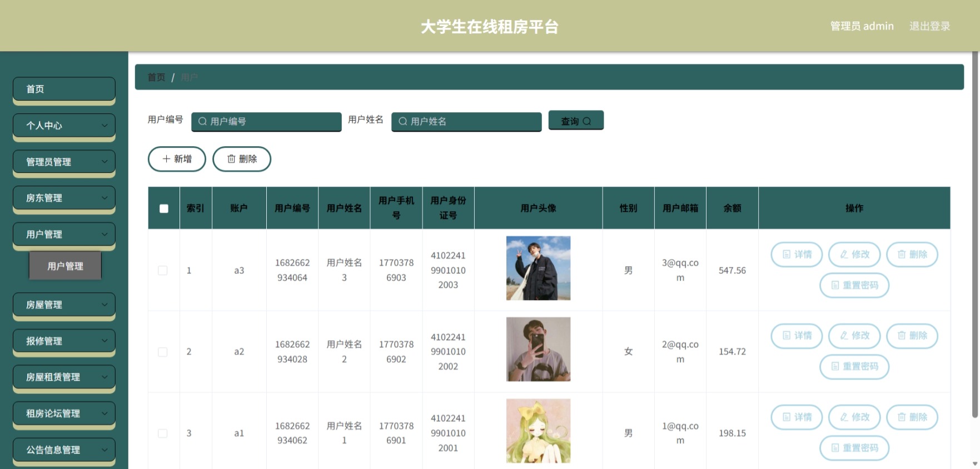
Task: Click the 查询 search button
Action: (x=576, y=121)
